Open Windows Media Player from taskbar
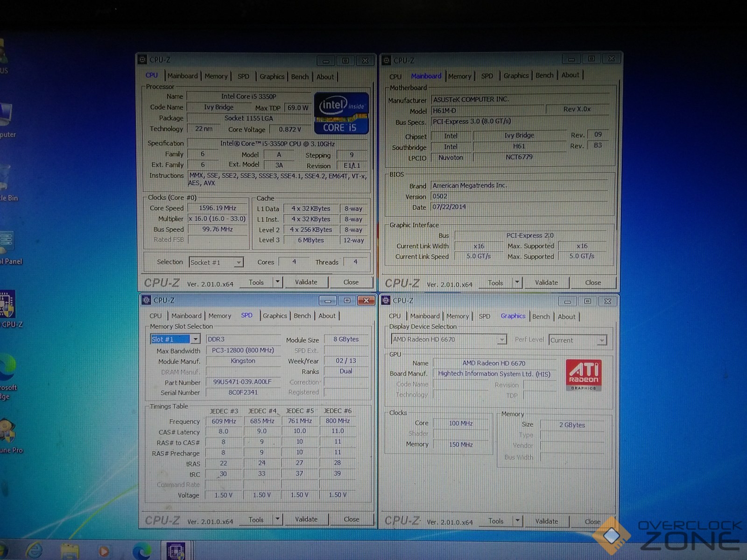 coord(104,552)
